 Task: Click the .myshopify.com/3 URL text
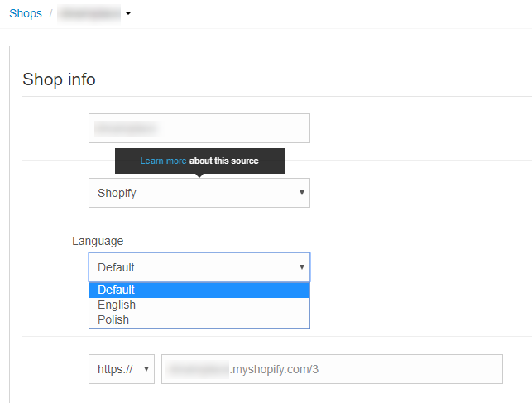(274, 369)
